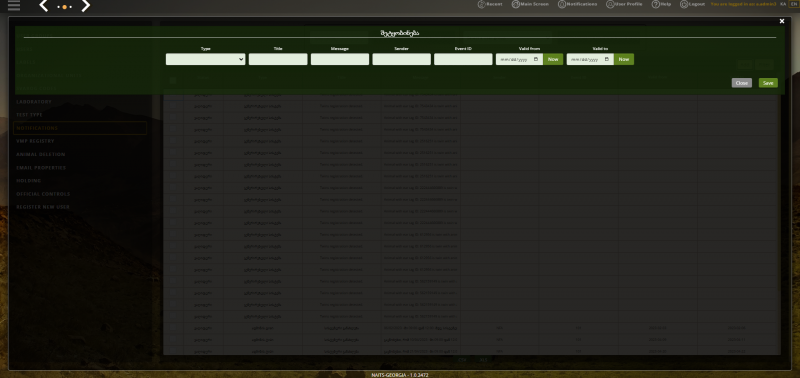800x378 pixels.
Task: Select Email Properties in the sidebar
Action: point(41,168)
